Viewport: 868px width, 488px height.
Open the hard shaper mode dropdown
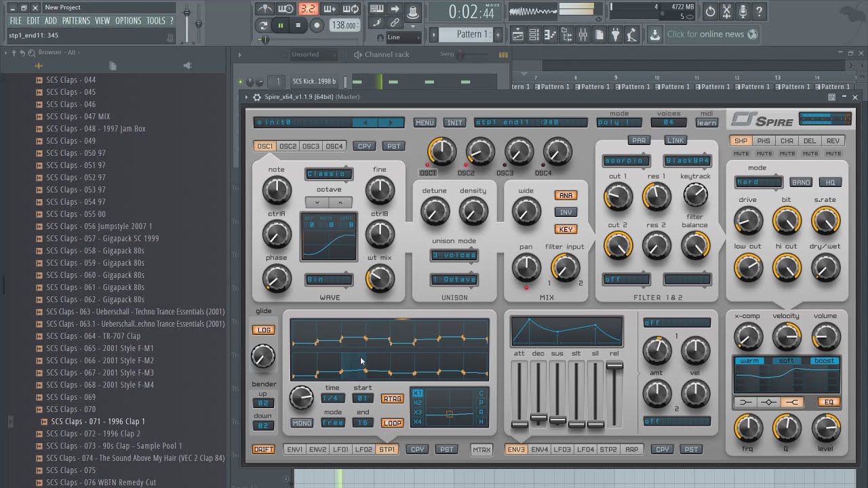759,182
